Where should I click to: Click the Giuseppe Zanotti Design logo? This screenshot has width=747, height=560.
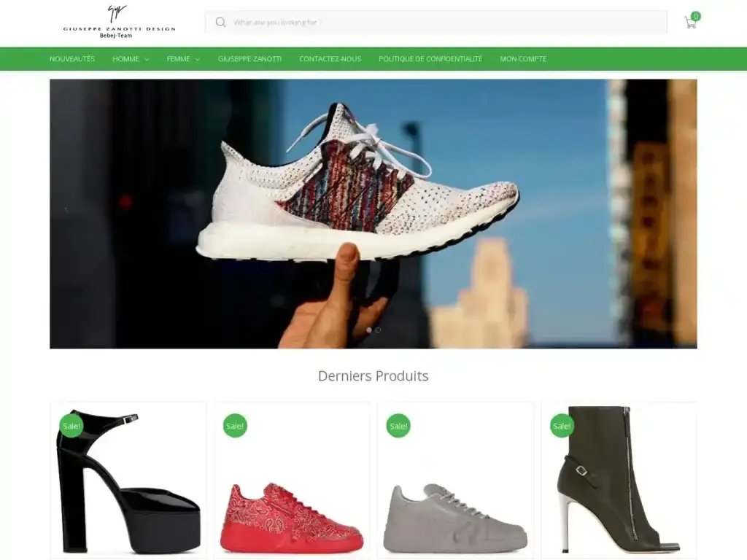pos(120,22)
